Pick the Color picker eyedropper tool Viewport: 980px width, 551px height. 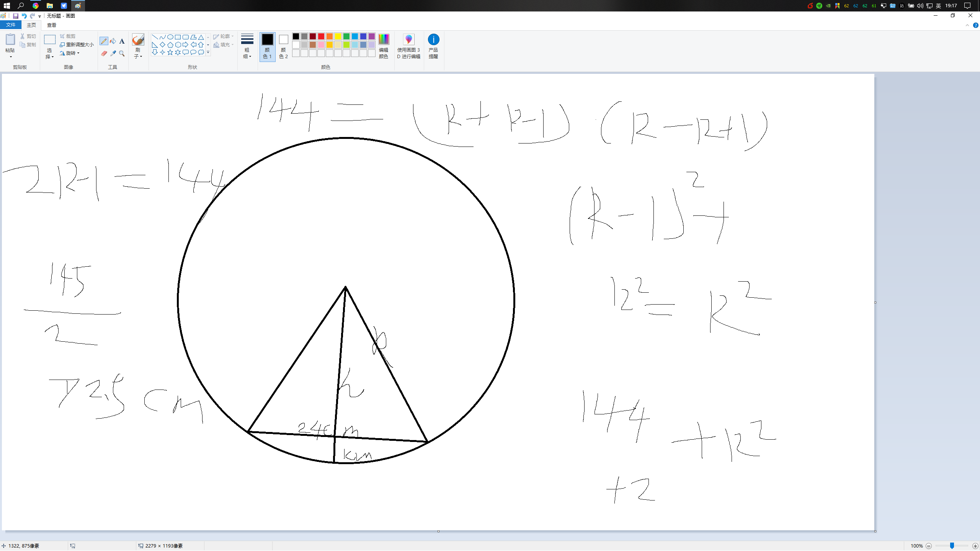click(x=113, y=54)
